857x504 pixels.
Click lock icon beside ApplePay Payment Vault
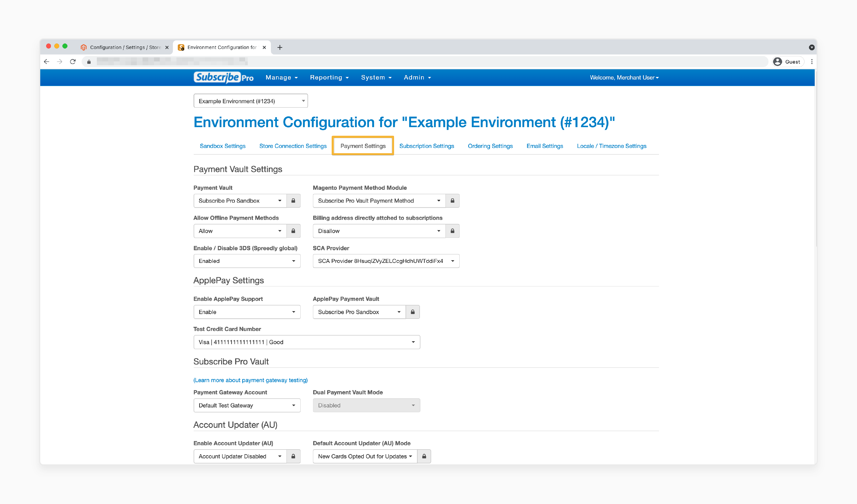tap(412, 312)
